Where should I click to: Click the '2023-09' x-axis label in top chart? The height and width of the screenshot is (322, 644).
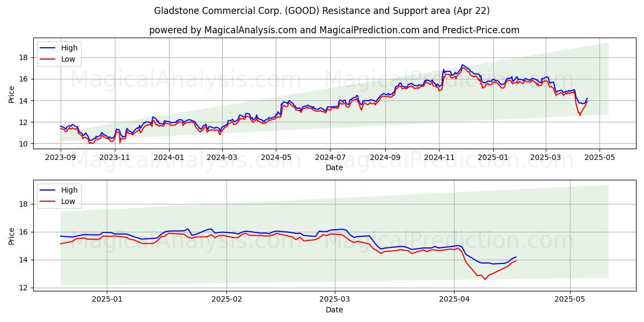[x=61, y=158]
